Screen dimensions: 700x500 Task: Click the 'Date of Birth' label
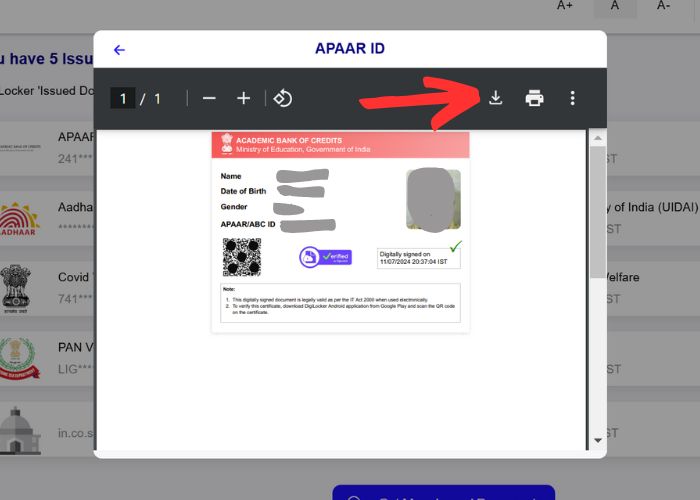243,191
